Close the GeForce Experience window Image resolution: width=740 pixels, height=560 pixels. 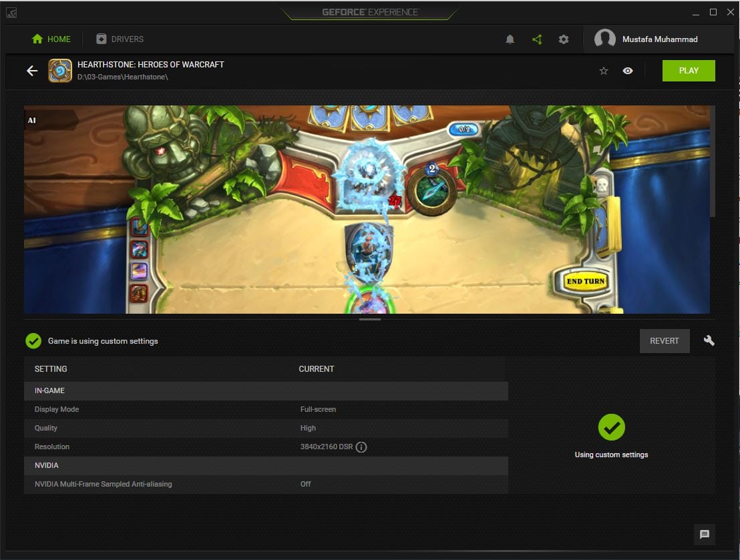[x=731, y=12]
